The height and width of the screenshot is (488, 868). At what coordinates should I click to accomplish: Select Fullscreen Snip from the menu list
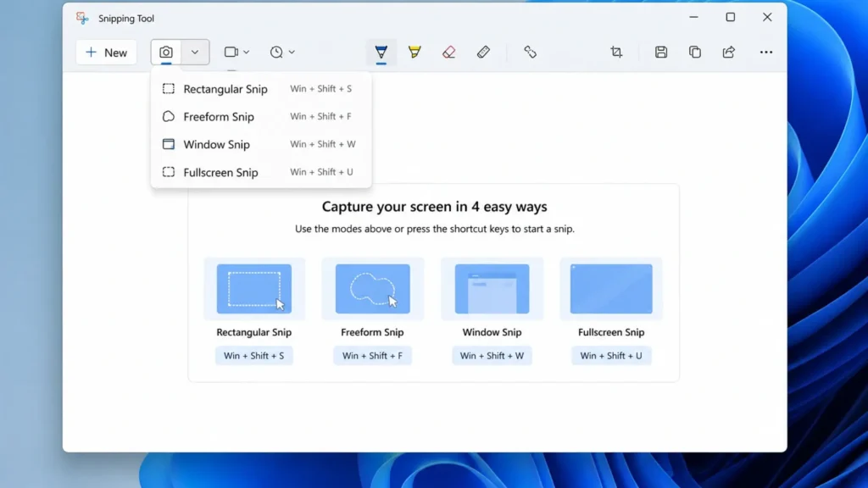(221, 172)
